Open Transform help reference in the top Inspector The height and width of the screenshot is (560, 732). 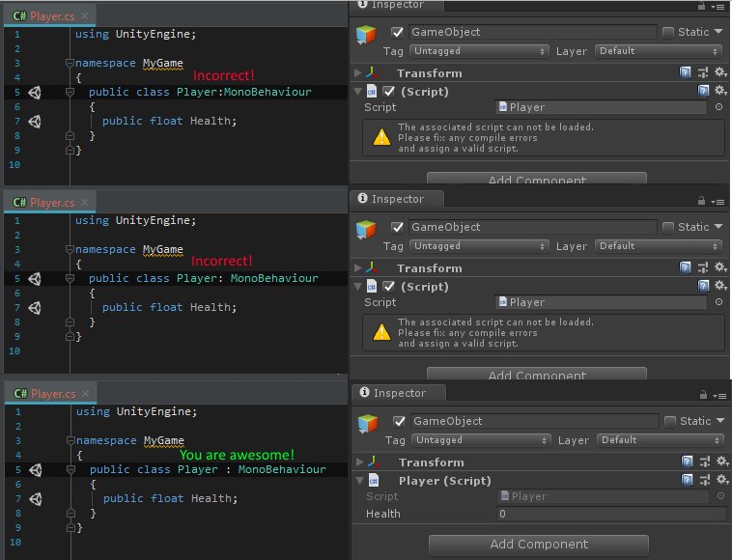pyautogui.click(x=685, y=72)
